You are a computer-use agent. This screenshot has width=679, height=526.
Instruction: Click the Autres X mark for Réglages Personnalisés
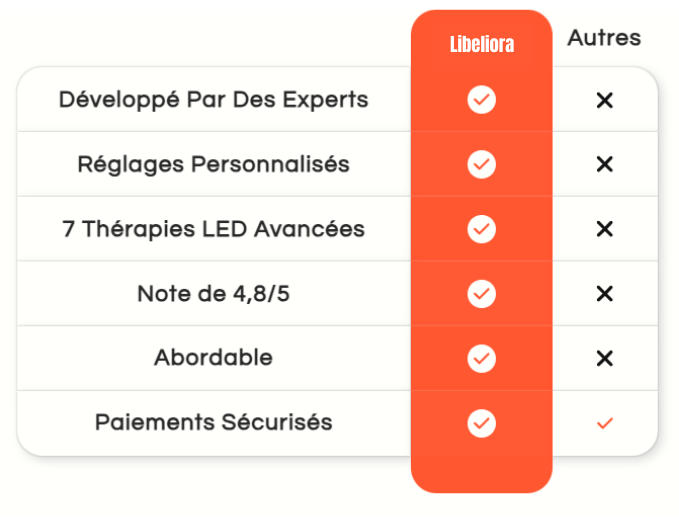point(604,164)
